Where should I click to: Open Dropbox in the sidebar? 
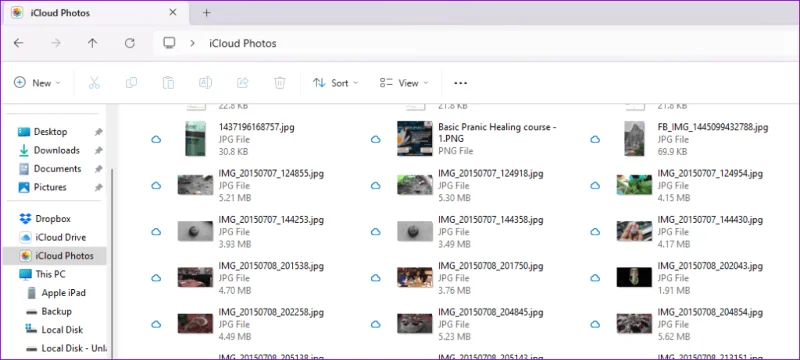pyautogui.click(x=53, y=219)
